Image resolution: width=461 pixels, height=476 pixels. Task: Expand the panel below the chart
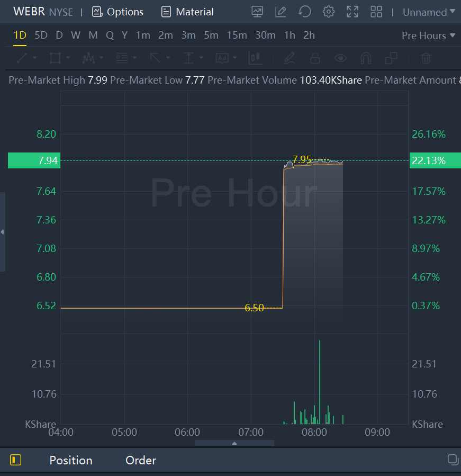click(234, 443)
